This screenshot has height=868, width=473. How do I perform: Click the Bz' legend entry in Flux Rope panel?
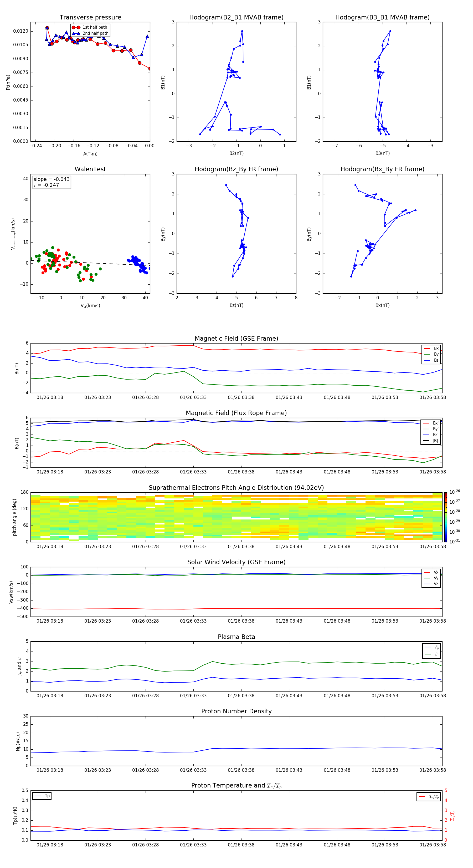pos(431,435)
